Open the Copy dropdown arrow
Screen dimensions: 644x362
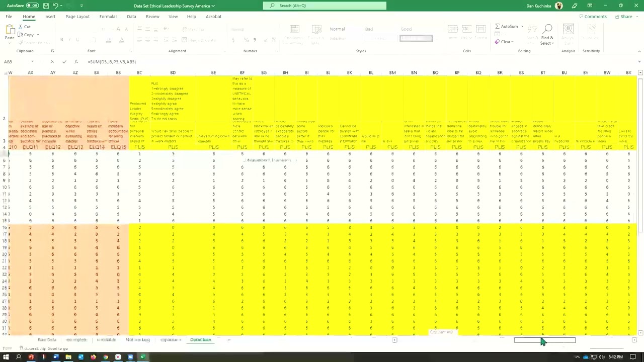38,35
